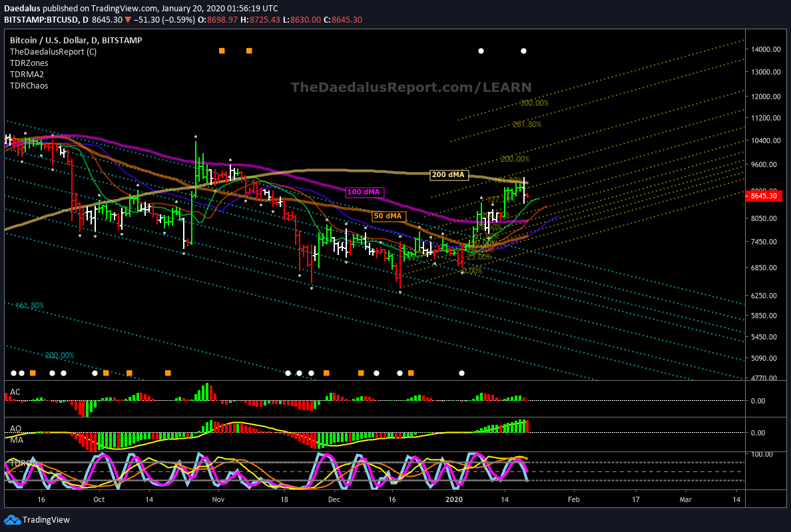Click the Nov label on the time axis
The image size is (791, 532).
tap(218, 500)
